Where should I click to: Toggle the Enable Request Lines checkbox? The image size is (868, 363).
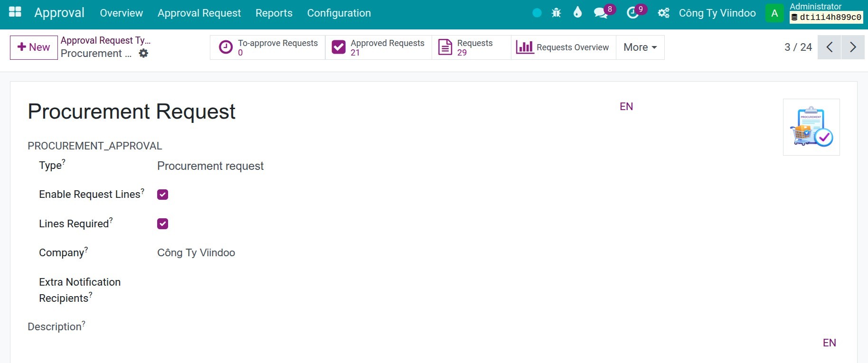click(162, 195)
